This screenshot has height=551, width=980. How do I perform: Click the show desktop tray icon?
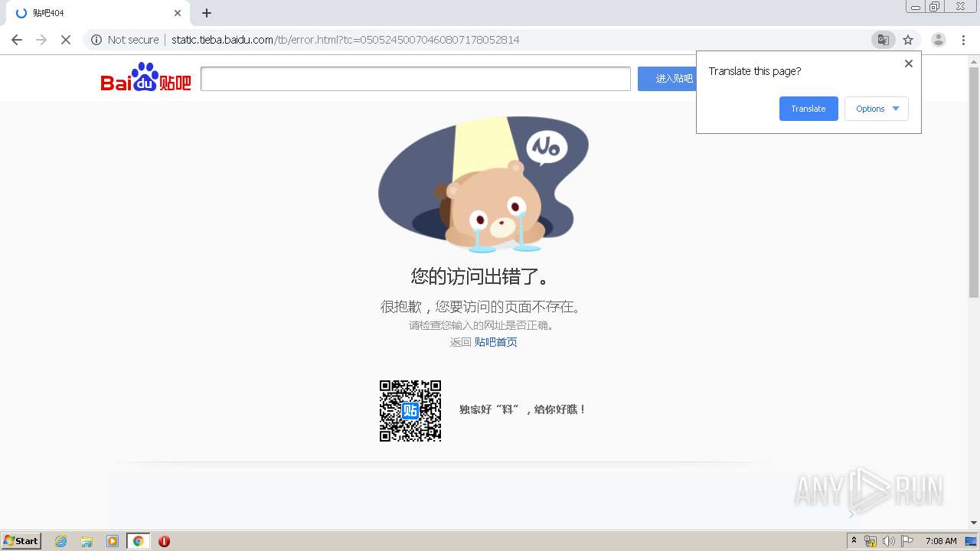point(972,541)
